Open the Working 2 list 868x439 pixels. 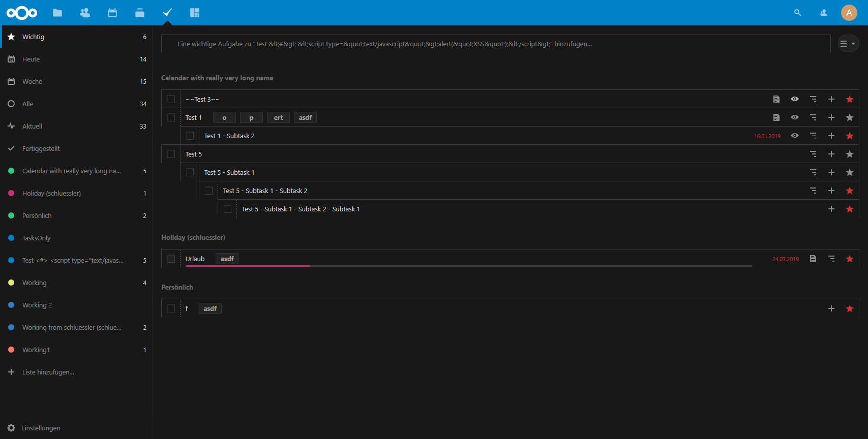pos(76,305)
